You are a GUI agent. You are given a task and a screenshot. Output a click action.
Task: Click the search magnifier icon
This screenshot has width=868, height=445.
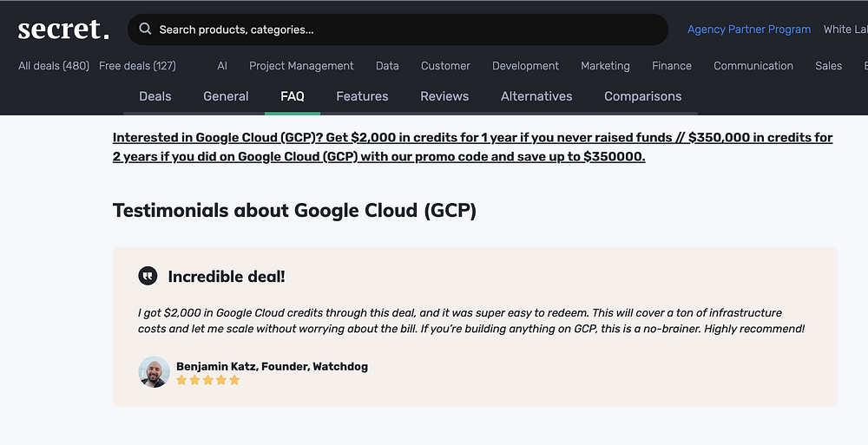(145, 29)
